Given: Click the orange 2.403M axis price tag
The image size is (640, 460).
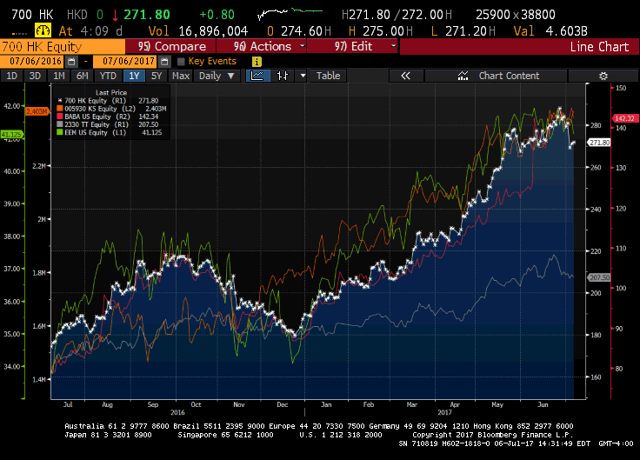Looking at the screenshot, I should click(x=37, y=111).
